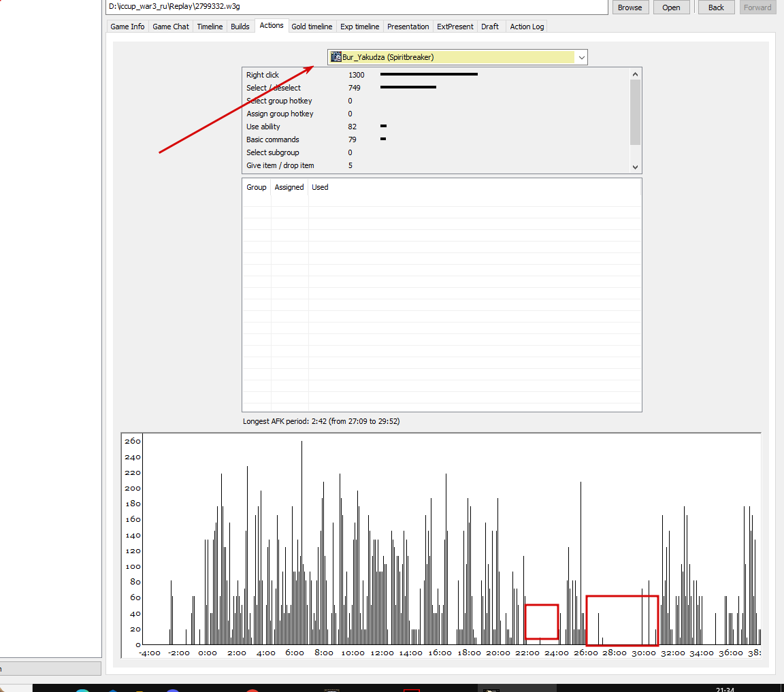Click the Open replay button
This screenshot has width=784, height=692.
tap(671, 7)
